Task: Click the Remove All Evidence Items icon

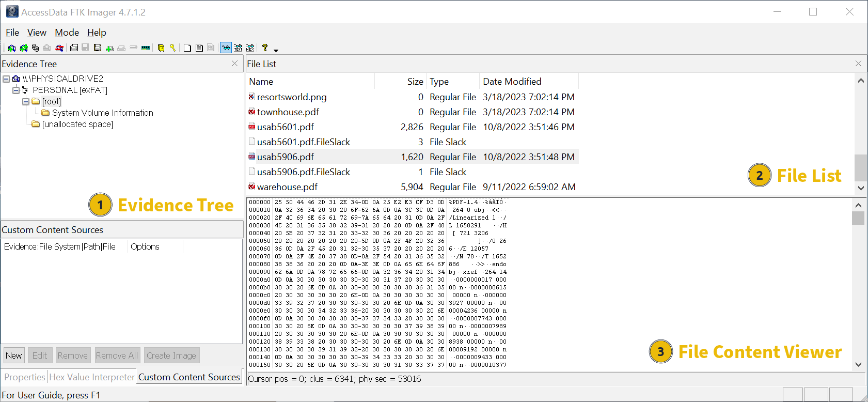Action: pos(59,48)
